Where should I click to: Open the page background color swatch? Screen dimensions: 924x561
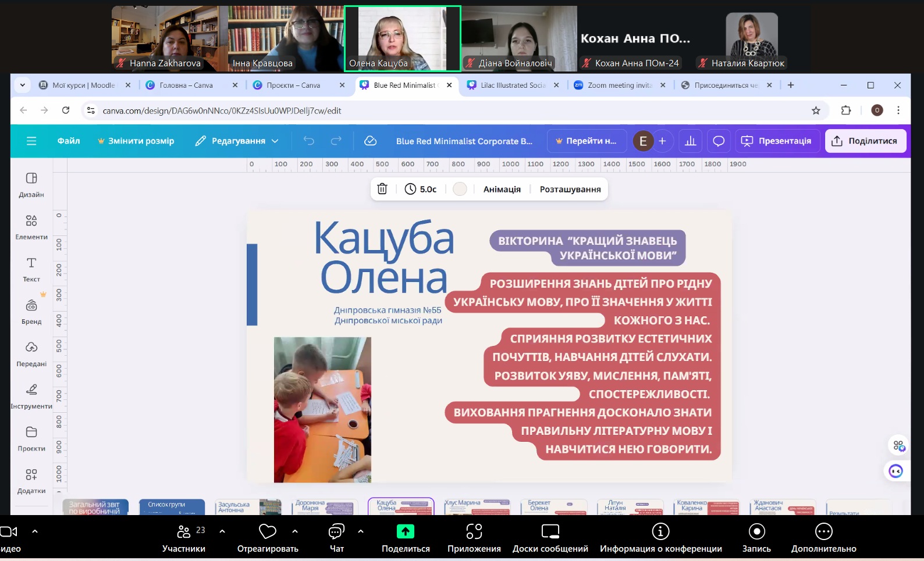460,189
